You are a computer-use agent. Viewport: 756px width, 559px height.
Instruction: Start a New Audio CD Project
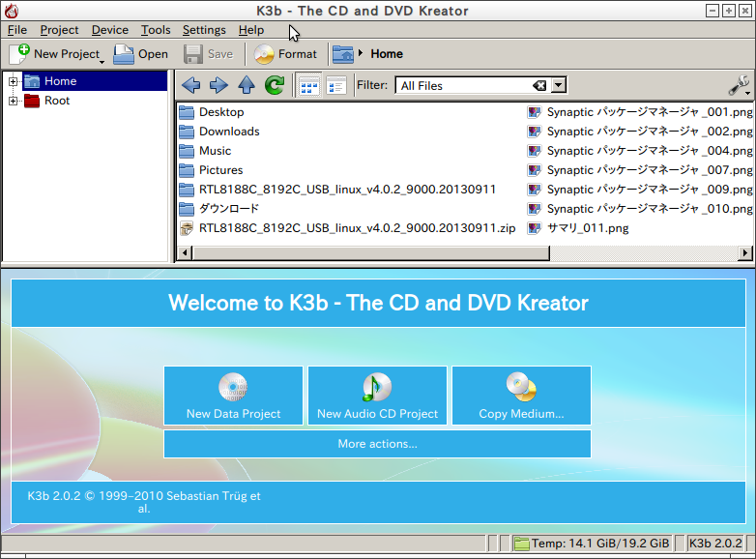[x=378, y=396]
